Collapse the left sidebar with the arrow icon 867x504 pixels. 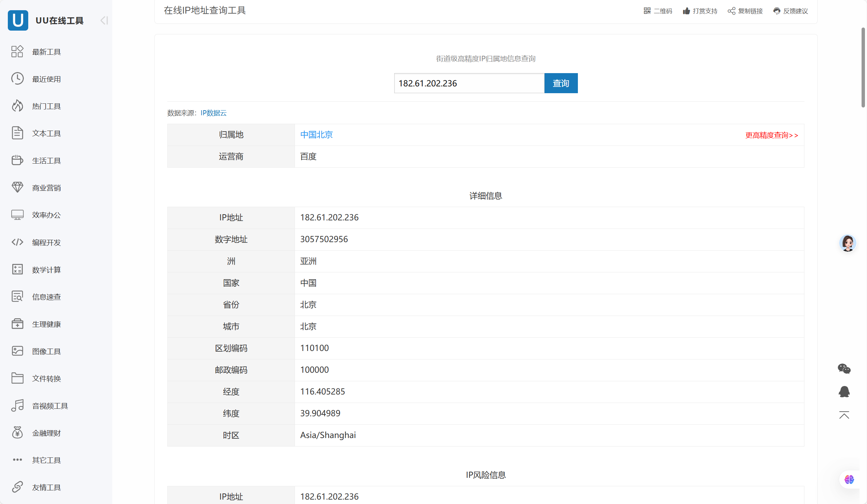(x=104, y=20)
